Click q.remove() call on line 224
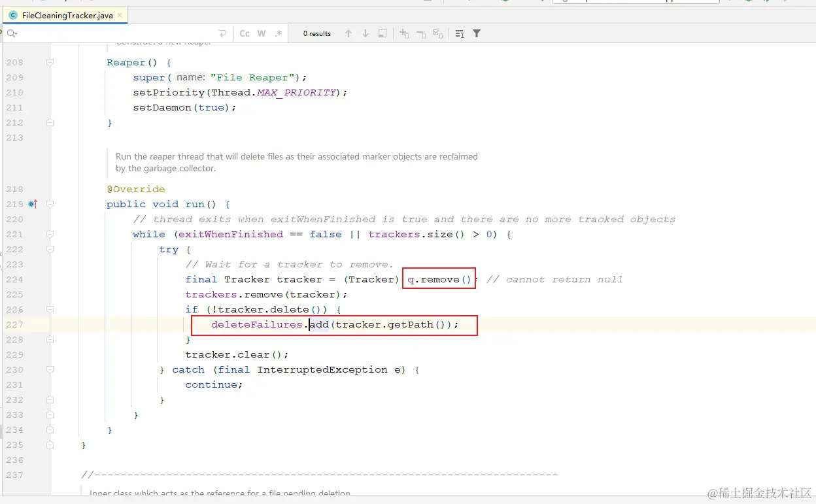The height and width of the screenshot is (504, 816). click(439, 279)
